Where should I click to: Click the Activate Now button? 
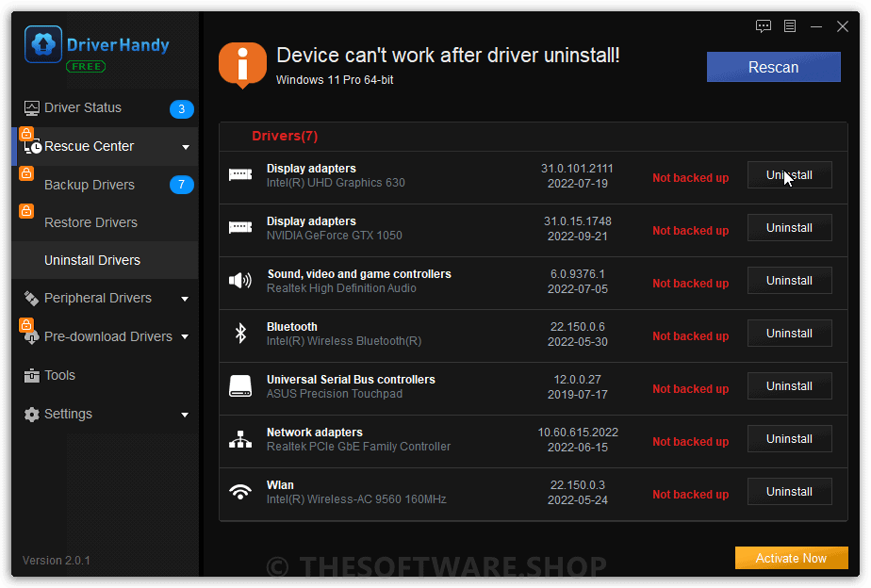[792, 558]
